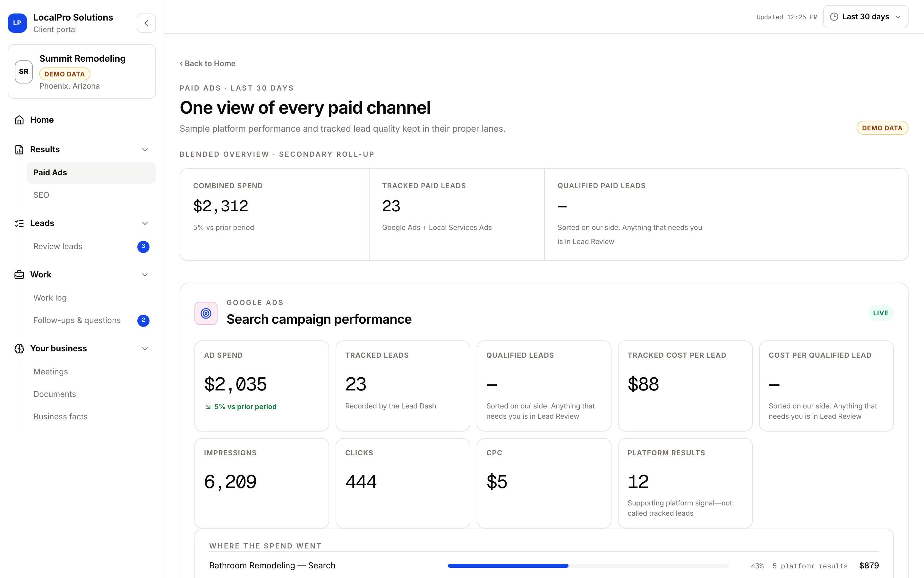Image resolution: width=924 pixels, height=578 pixels.
Task: Click the Updated 12:25 PM timestamp
Action: click(x=787, y=17)
